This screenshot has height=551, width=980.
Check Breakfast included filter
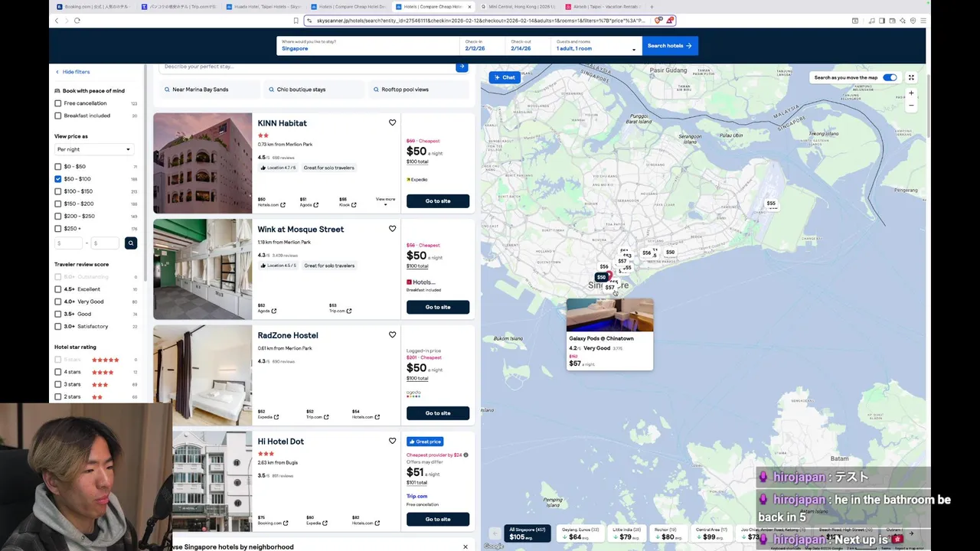click(x=57, y=116)
